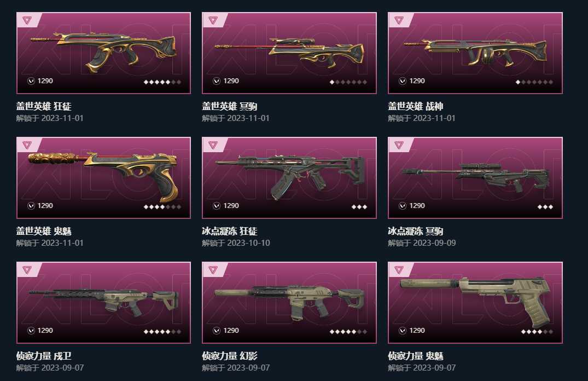
Task: Click the tier badge icon on 侦察力量 鬼魅 card
Action: [399, 269]
